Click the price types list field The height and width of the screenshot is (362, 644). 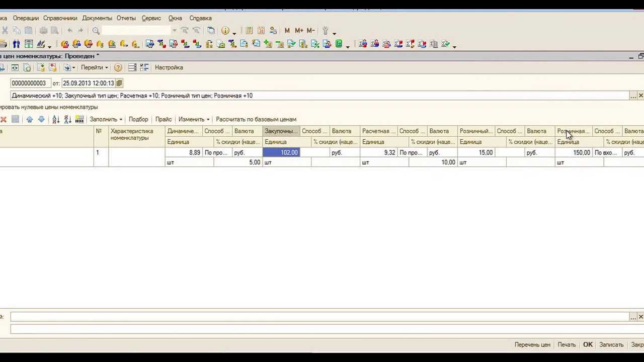[x=320, y=96]
